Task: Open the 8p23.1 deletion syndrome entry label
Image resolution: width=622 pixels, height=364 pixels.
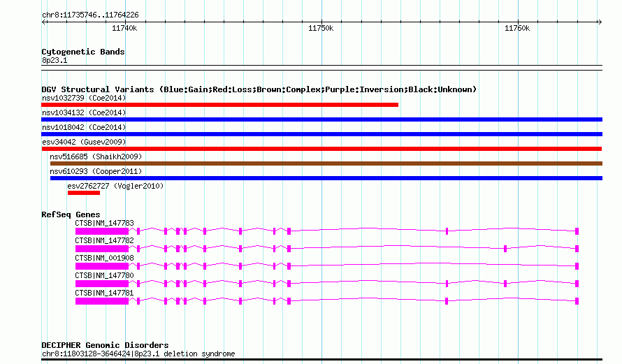Action: tap(138, 354)
